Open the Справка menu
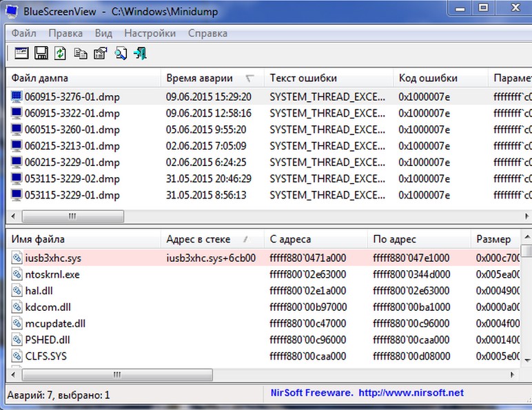 [207, 33]
